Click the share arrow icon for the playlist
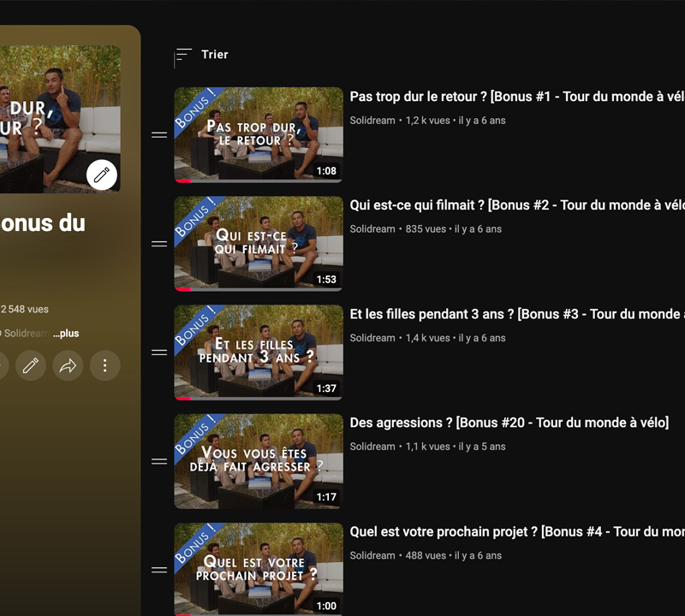 tap(68, 366)
